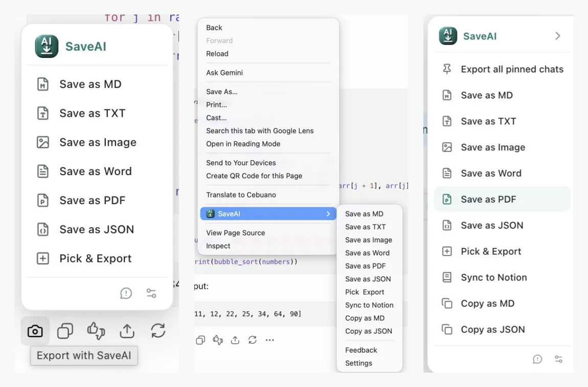The height and width of the screenshot is (387, 588).
Task: Open feedback icon in left popup footer
Action: (126, 293)
